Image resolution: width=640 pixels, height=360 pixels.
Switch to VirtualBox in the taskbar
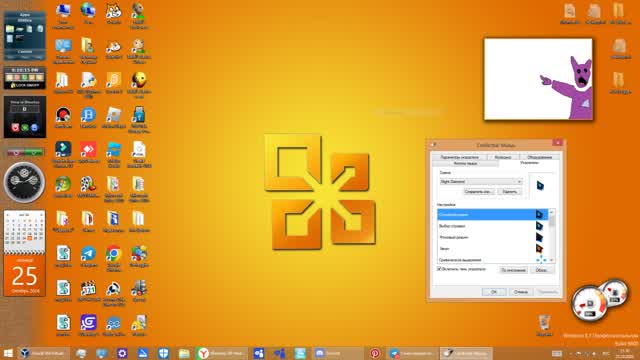(x=43, y=353)
